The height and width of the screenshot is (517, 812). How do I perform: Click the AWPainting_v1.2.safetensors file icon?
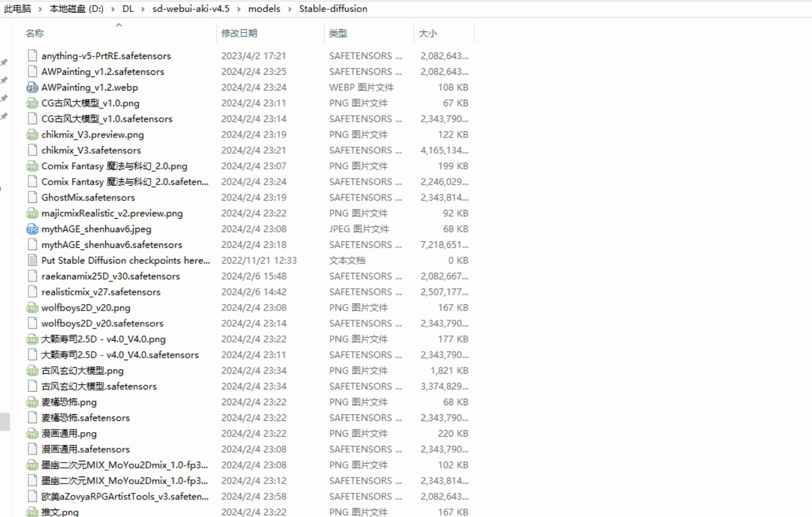click(32, 71)
